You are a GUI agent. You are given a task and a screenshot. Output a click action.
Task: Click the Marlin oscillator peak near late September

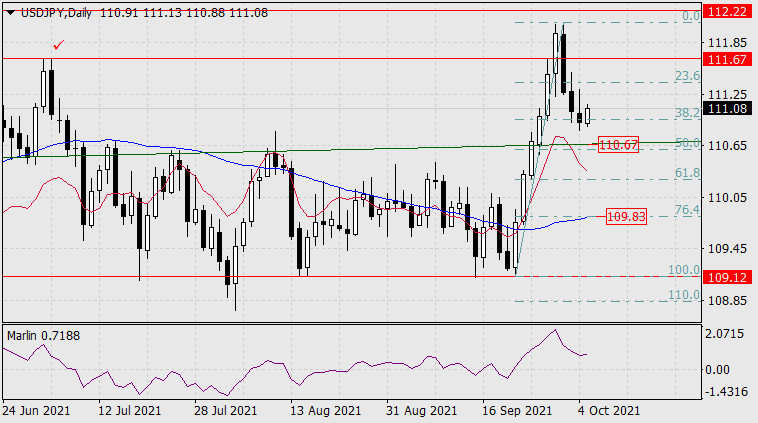click(555, 330)
